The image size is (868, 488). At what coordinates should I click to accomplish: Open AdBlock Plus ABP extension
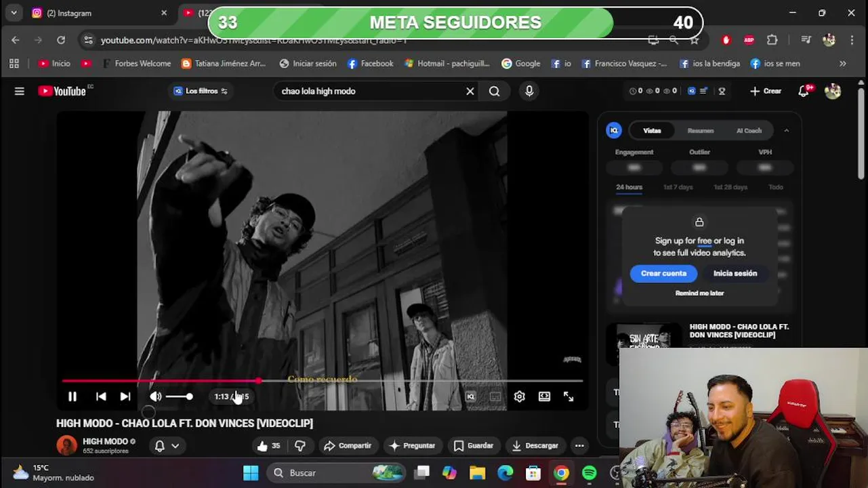[749, 40]
